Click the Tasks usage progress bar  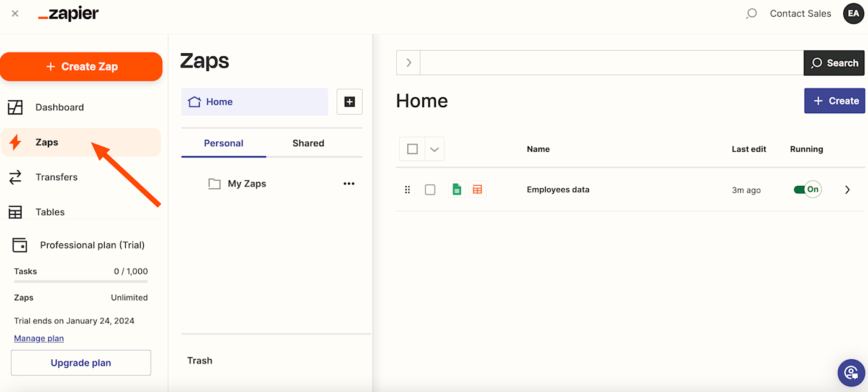click(x=81, y=282)
